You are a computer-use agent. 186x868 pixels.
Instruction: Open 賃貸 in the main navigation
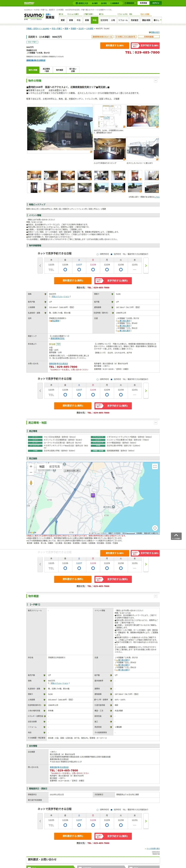click(62, 20)
